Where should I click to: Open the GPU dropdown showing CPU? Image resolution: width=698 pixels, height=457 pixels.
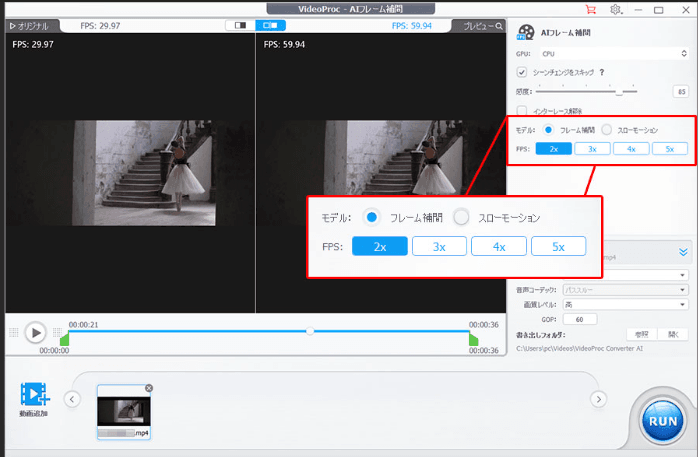click(x=612, y=52)
